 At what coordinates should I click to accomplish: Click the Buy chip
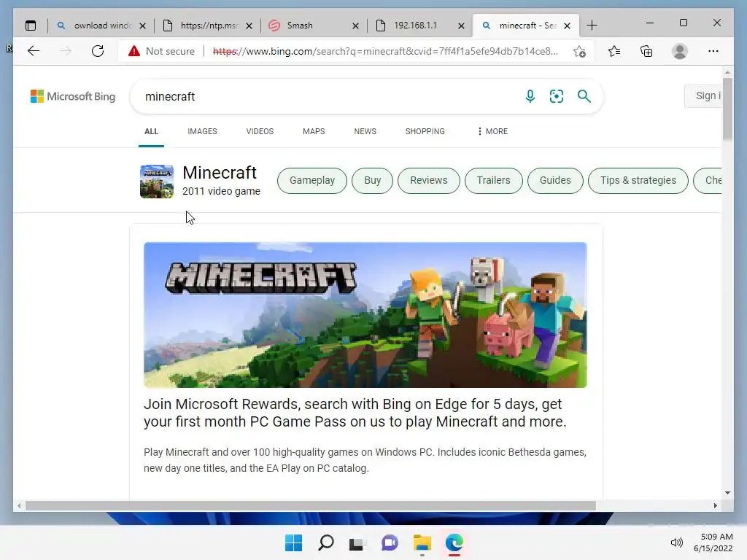(372, 181)
